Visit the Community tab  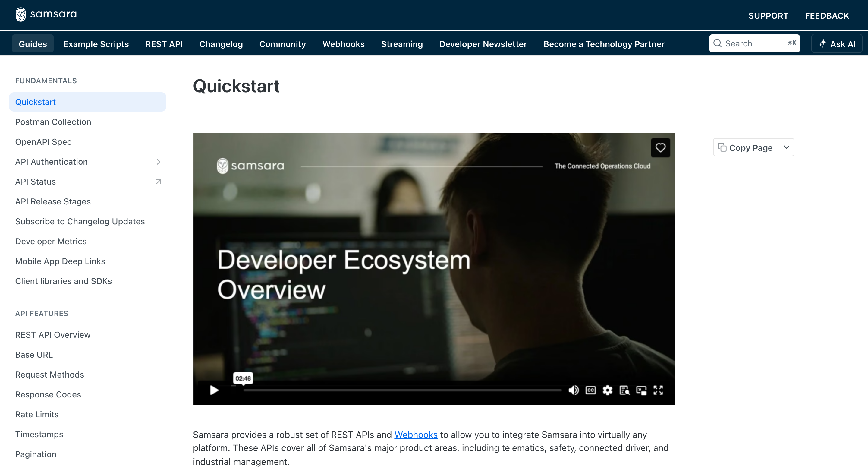283,44
